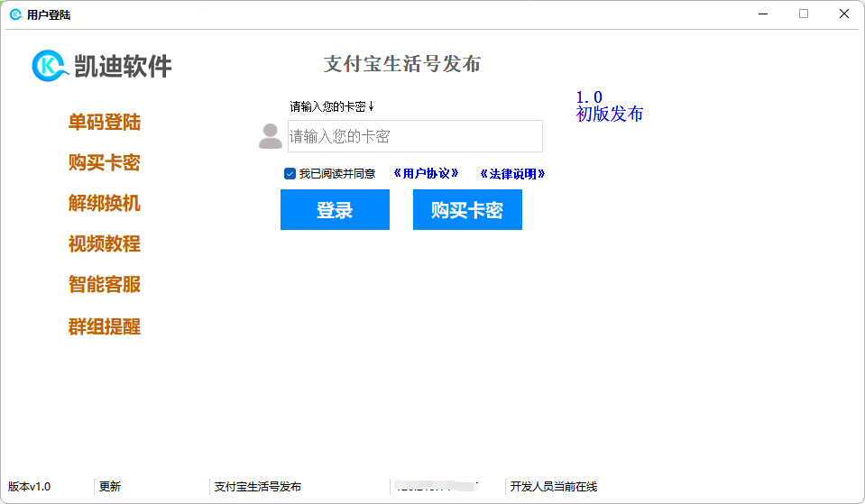Open 智能客服 in the sidebar
Screen dimensions: 865x504
tap(105, 285)
